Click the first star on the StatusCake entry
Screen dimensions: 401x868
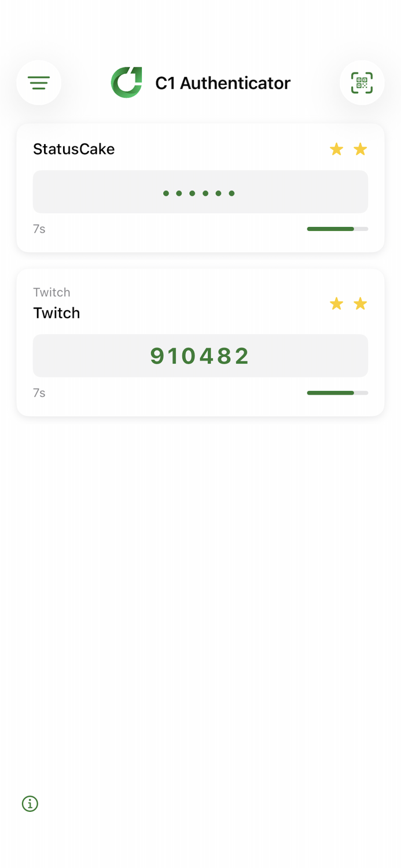tap(336, 149)
